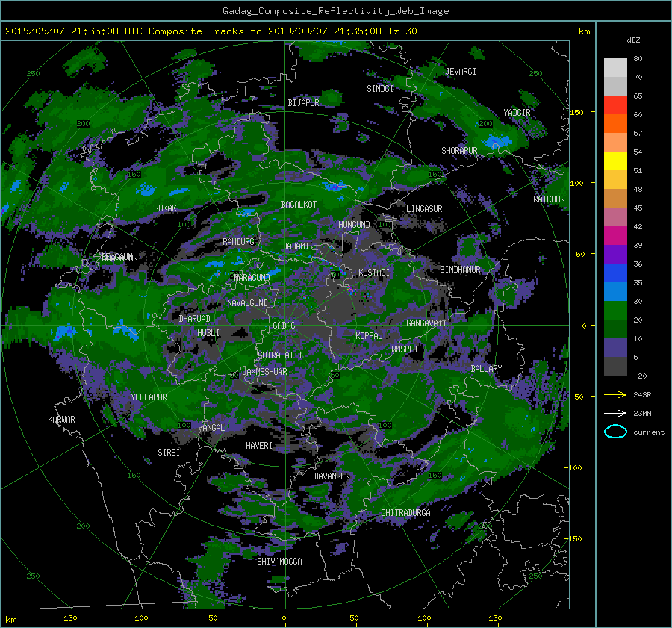The width and height of the screenshot is (672, 628).
Task: Click the white 23MN track arrow icon
Action: (615, 413)
